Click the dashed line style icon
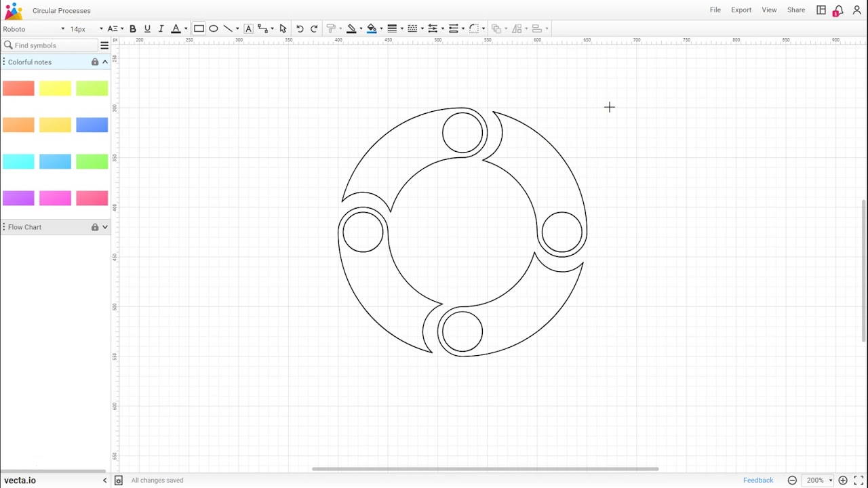868x488 pixels. click(x=412, y=28)
